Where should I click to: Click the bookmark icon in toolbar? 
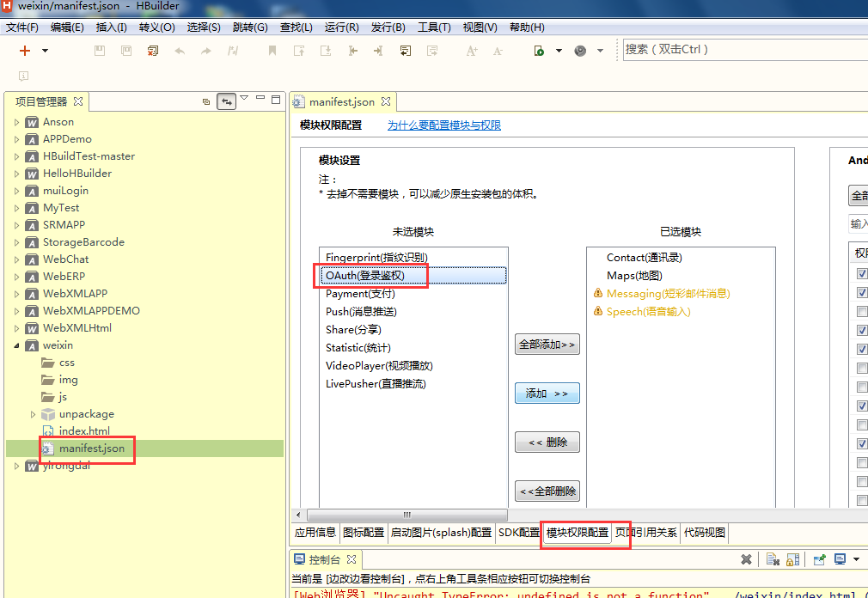click(x=272, y=51)
